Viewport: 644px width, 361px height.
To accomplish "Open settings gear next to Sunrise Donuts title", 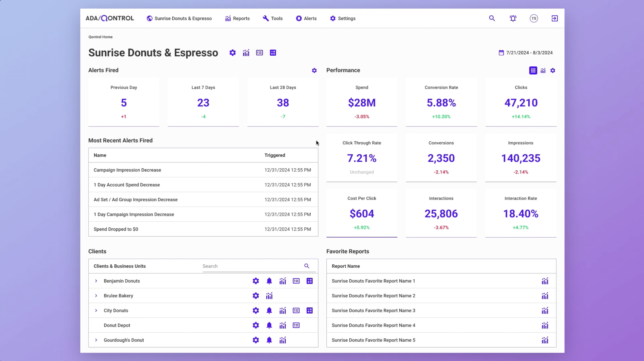I will coord(232,53).
